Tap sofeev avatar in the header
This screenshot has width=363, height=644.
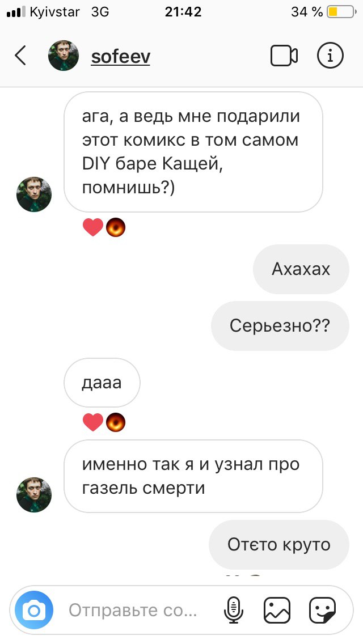coord(64,56)
